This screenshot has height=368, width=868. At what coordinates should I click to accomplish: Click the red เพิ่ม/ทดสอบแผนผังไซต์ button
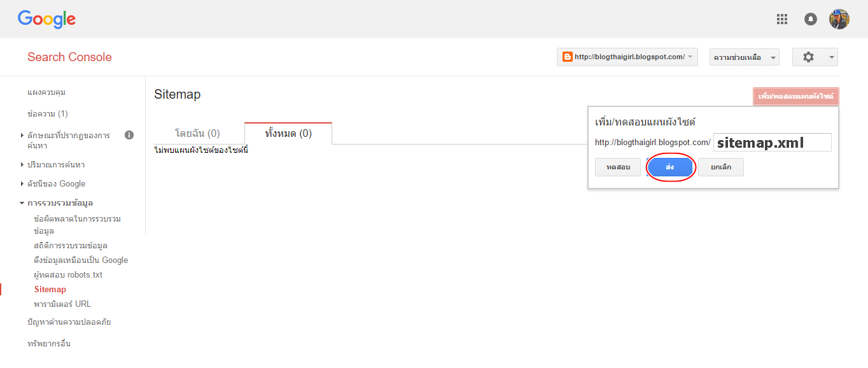[x=796, y=96]
